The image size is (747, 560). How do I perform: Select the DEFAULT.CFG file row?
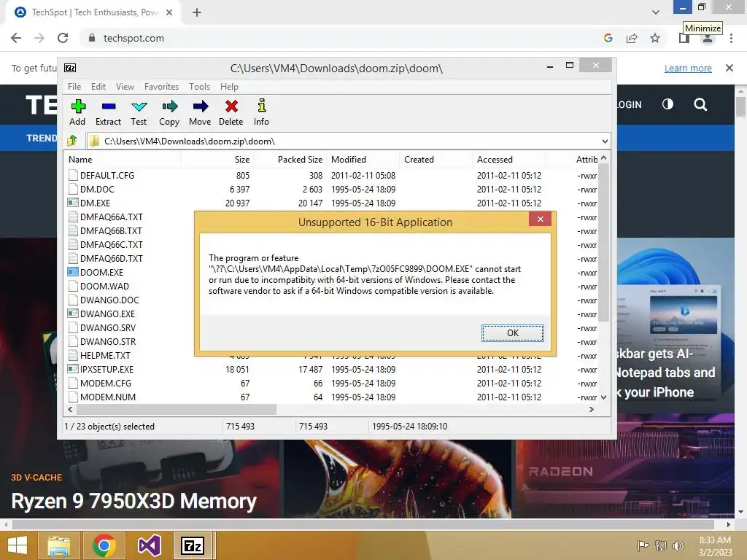pos(332,175)
